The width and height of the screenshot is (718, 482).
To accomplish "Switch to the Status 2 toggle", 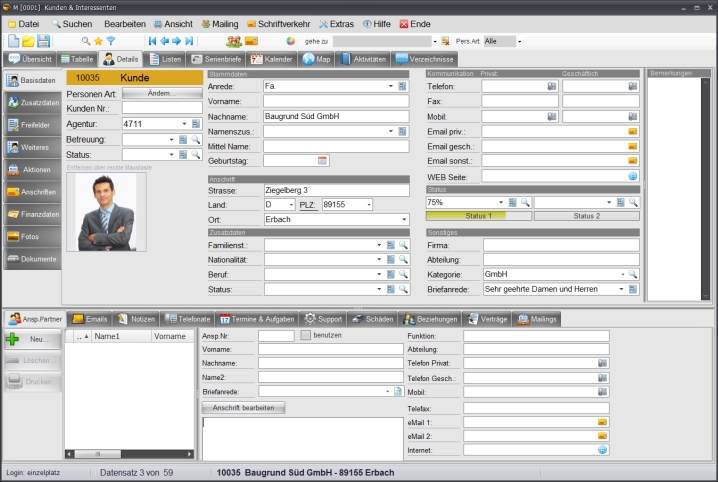I will pyautogui.click(x=586, y=216).
